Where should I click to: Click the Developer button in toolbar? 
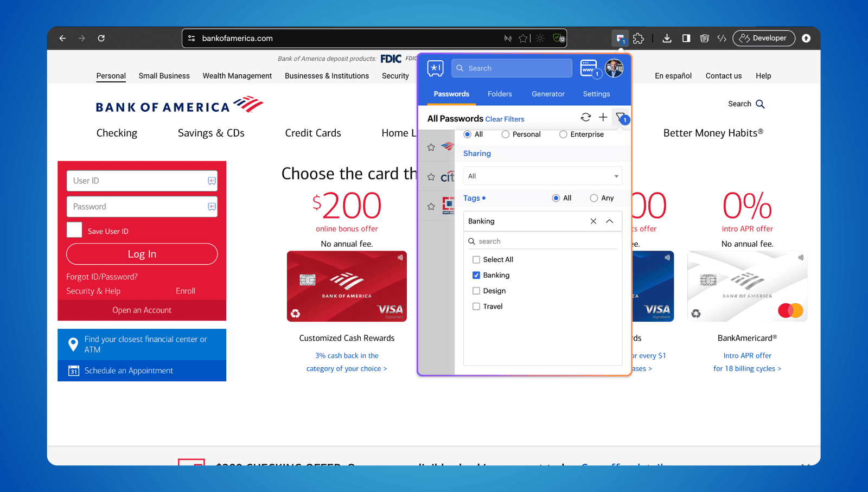pos(764,38)
